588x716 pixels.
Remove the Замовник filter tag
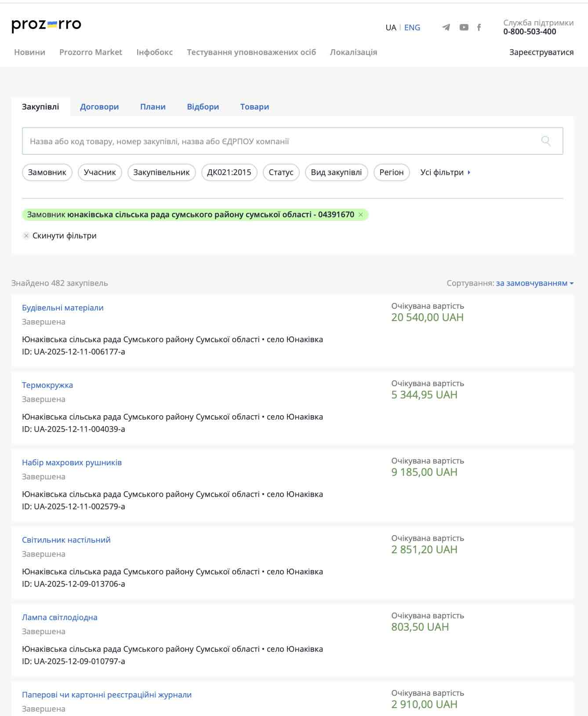361,215
